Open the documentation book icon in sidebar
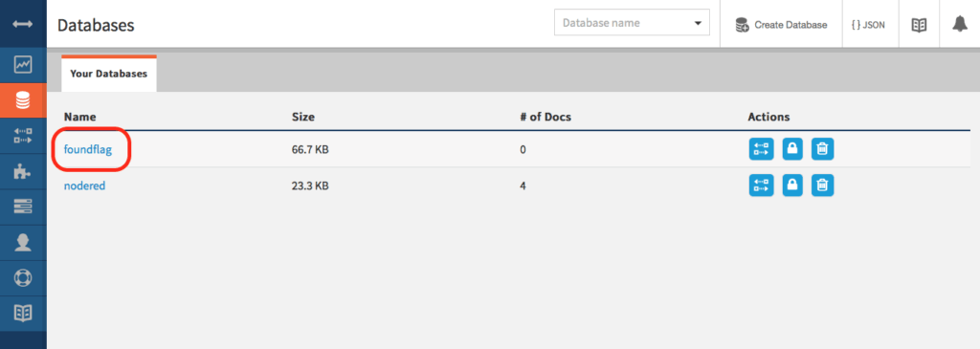The image size is (980, 349). pos(23,314)
